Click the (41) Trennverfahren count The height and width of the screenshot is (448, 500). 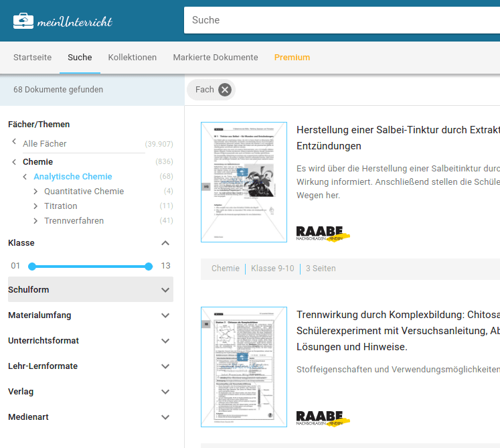[166, 220]
